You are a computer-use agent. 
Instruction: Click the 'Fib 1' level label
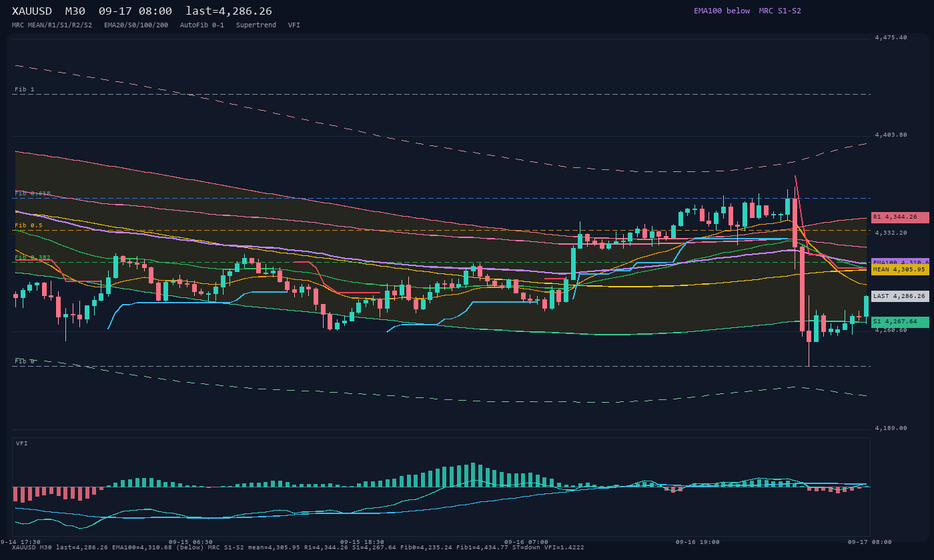(25, 89)
